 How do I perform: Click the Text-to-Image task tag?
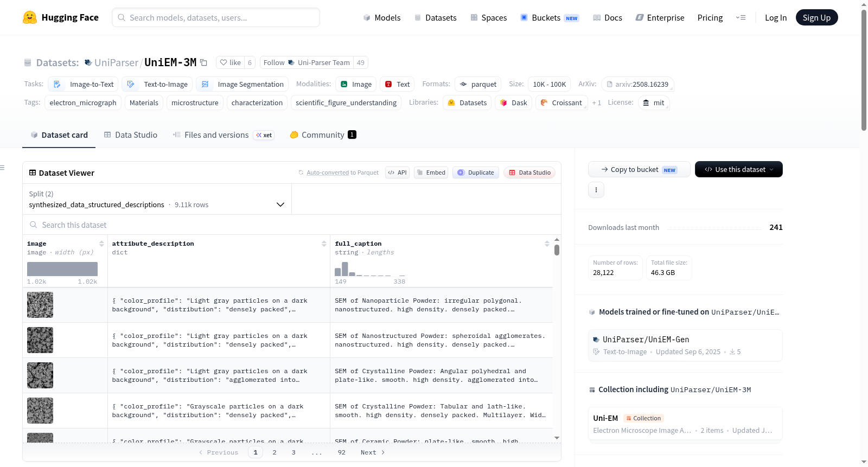coord(157,84)
